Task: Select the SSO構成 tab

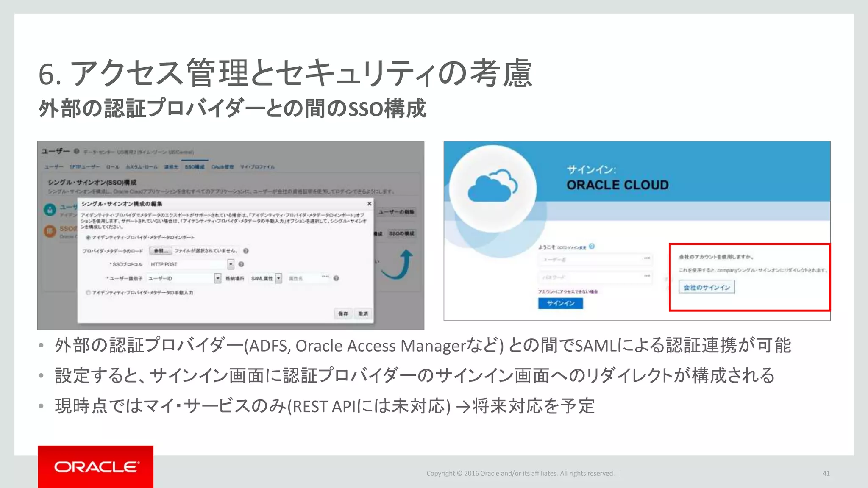Action: (x=195, y=167)
